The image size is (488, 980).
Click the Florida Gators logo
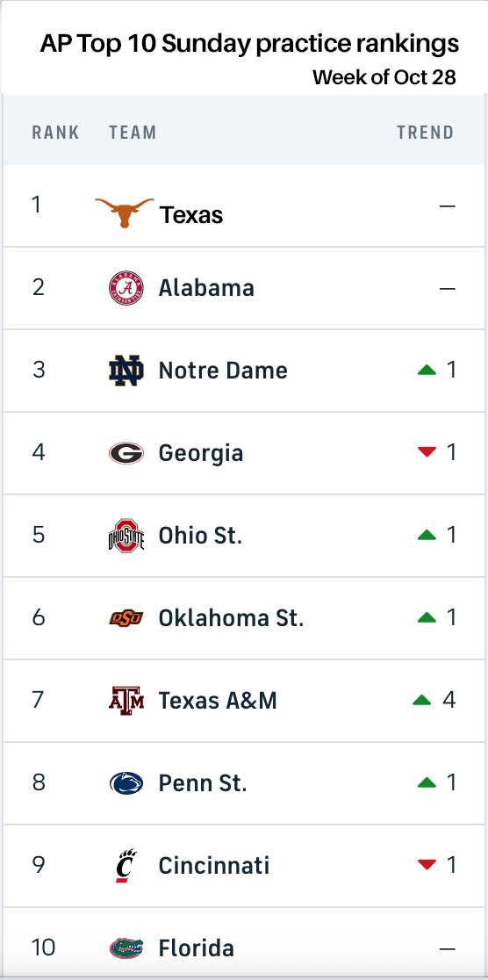coord(126,948)
